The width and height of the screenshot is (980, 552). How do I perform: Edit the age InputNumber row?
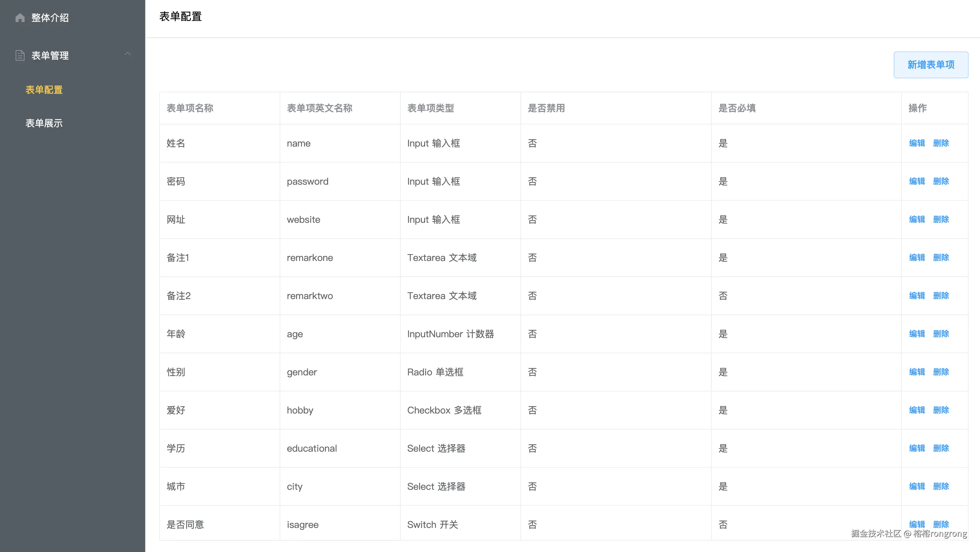[x=917, y=334]
